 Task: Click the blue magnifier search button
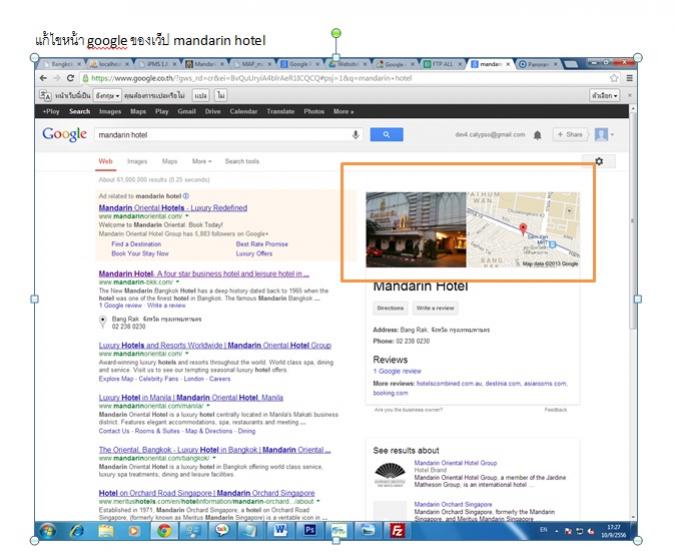(x=387, y=135)
